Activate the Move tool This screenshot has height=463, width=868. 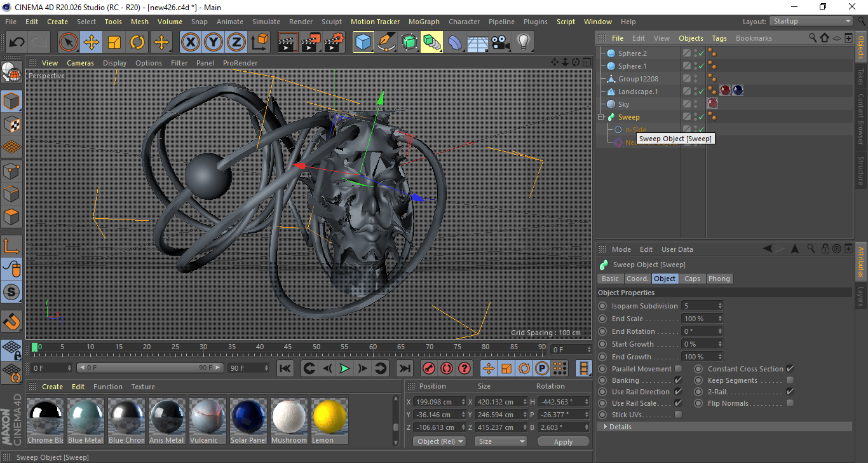(x=92, y=43)
